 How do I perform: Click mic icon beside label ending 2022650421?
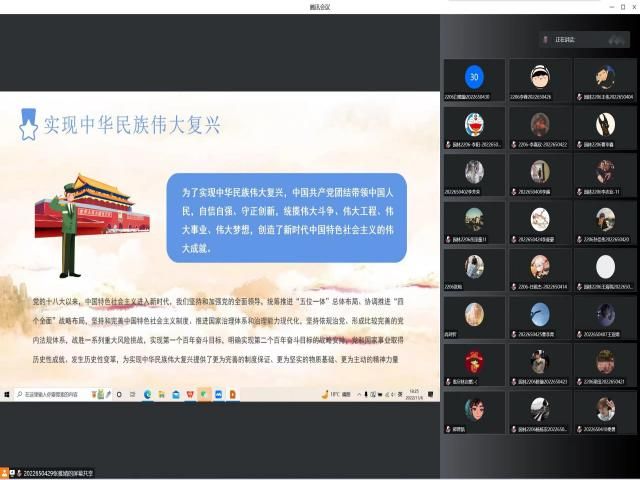tap(579, 382)
